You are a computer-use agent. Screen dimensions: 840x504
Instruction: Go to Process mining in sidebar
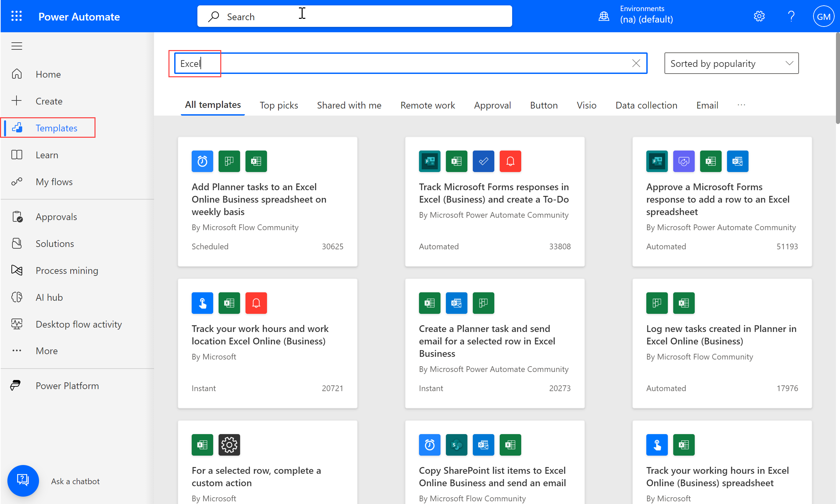(x=67, y=270)
